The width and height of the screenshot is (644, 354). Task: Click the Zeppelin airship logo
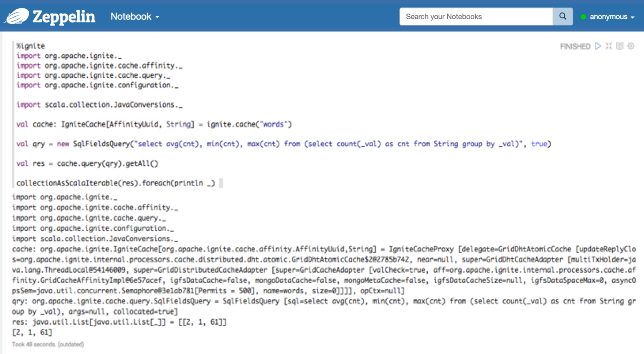tap(17, 17)
